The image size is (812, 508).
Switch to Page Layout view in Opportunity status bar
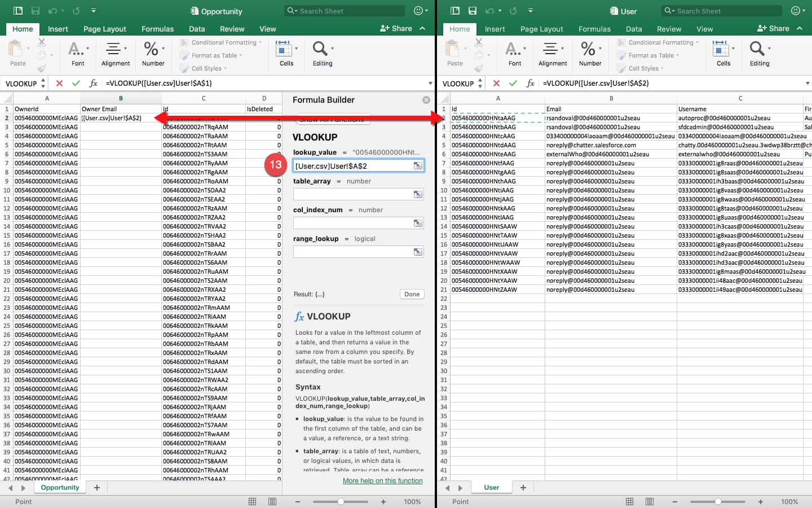click(x=272, y=501)
